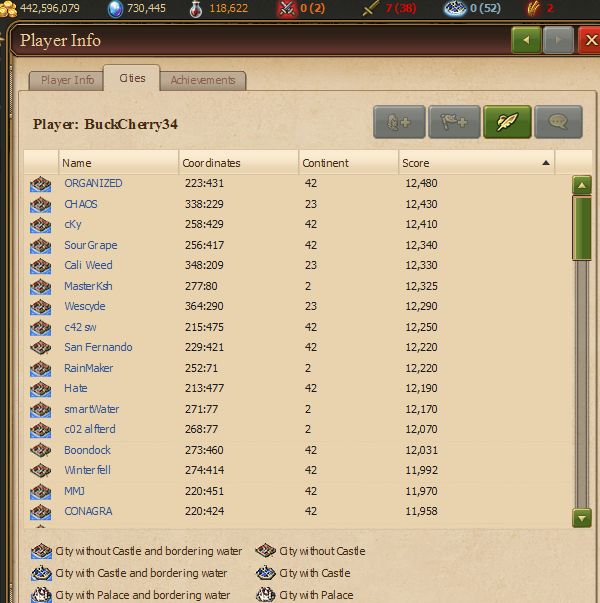This screenshot has width=600, height=603.
Task: Click the scroll down arrow of city list
Action: pyautogui.click(x=582, y=518)
